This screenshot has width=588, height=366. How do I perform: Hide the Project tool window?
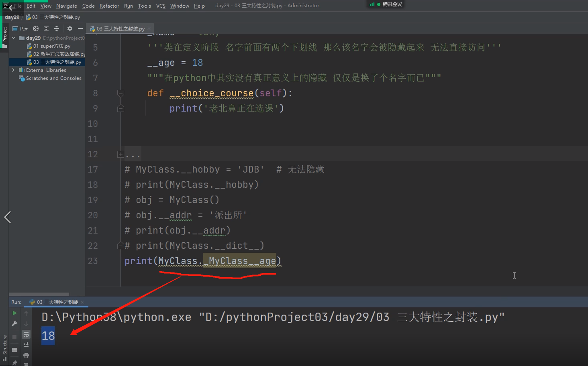[x=80, y=28]
